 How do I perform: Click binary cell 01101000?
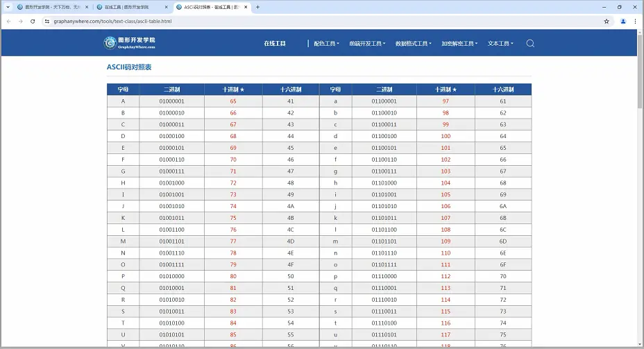click(x=384, y=182)
